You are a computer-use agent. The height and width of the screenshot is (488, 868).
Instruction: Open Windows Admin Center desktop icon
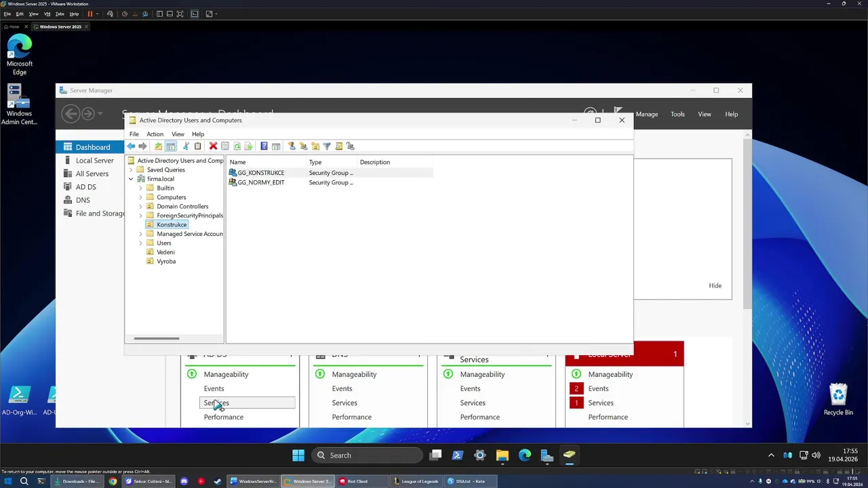pyautogui.click(x=19, y=104)
